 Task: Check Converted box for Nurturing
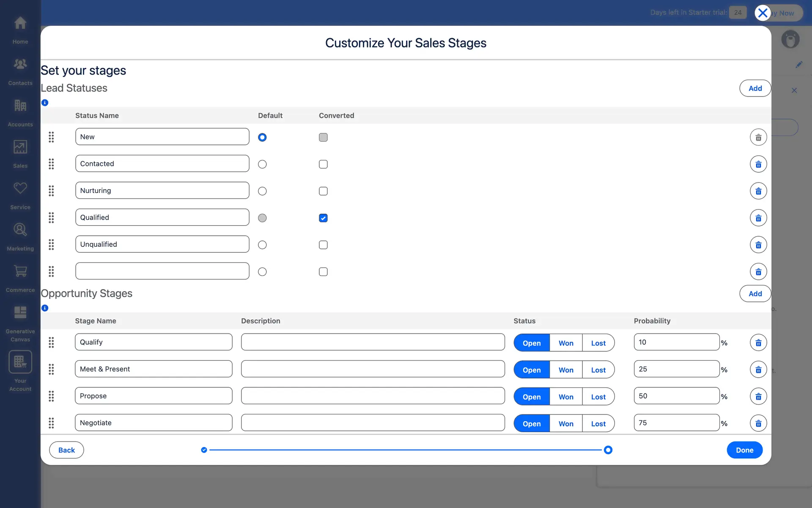click(x=323, y=191)
